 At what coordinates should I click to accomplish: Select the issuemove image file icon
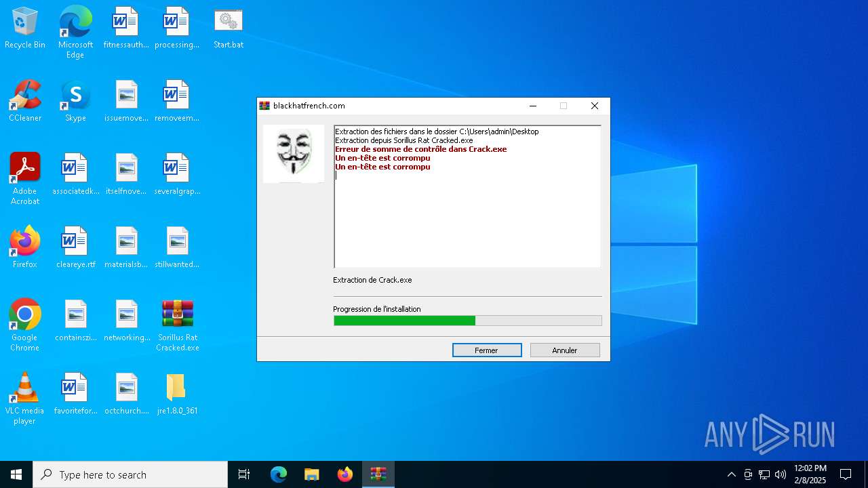tap(126, 102)
